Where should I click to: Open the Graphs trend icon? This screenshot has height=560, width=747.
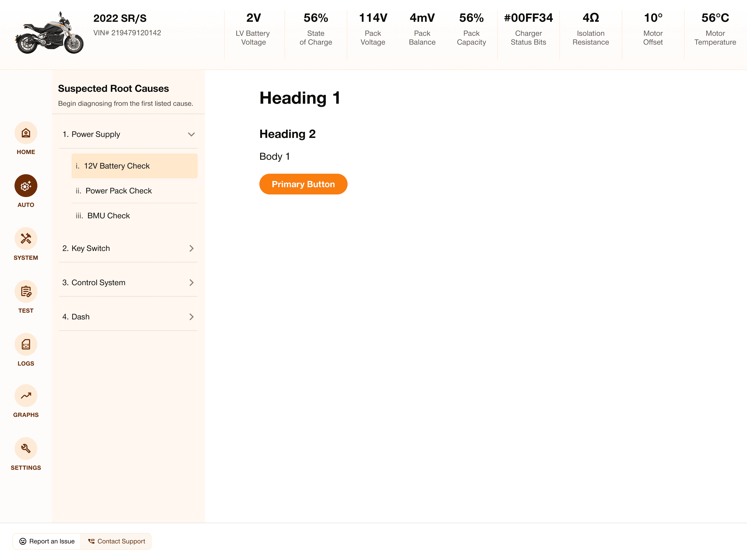click(x=26, y=396)
